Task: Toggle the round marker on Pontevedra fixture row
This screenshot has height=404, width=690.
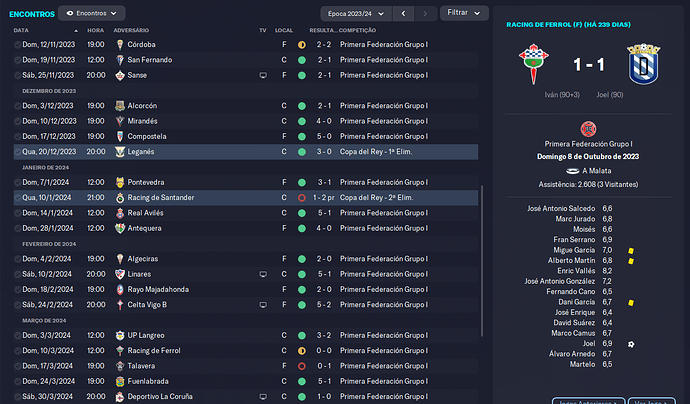Action: coord(17,182)
